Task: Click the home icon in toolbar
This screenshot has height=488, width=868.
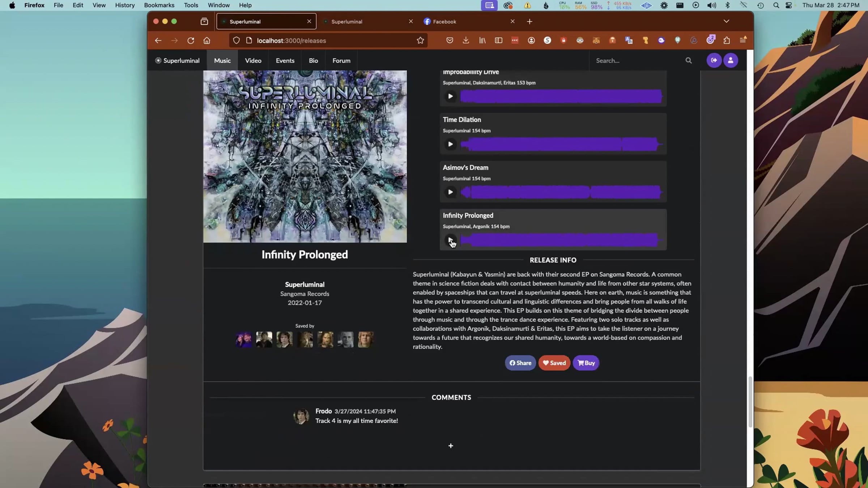Action: pyautogui.click(x=207, y=40)
